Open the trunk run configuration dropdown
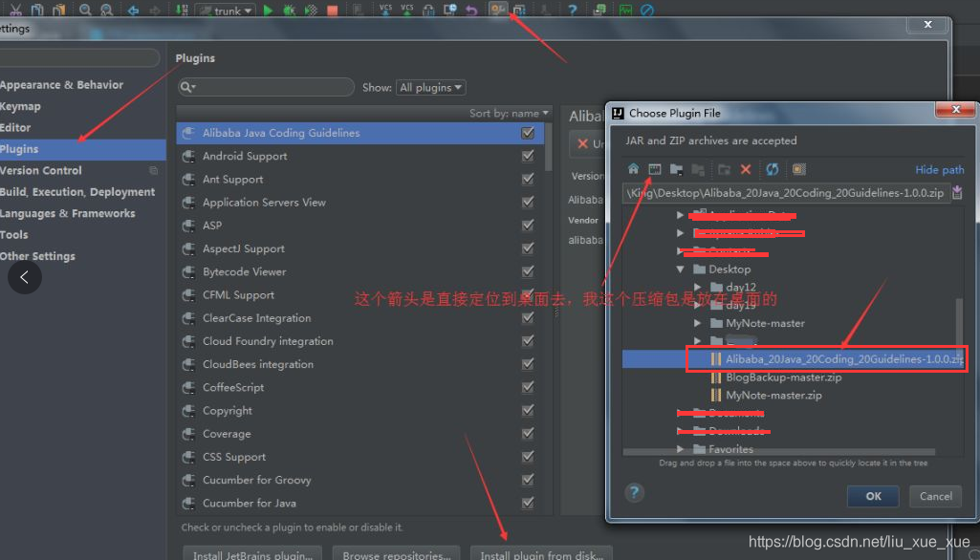Screen dimensions: 980x560 click(227, 10)
